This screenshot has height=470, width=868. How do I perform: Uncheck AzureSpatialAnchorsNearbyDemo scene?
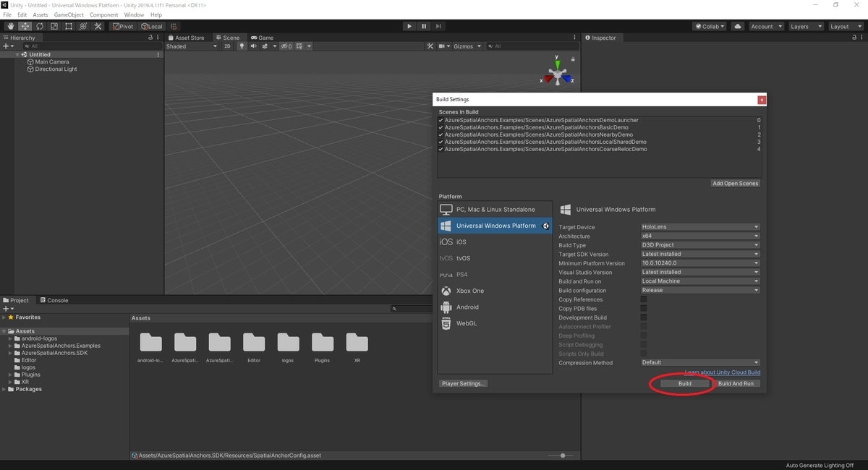(441, 134)
